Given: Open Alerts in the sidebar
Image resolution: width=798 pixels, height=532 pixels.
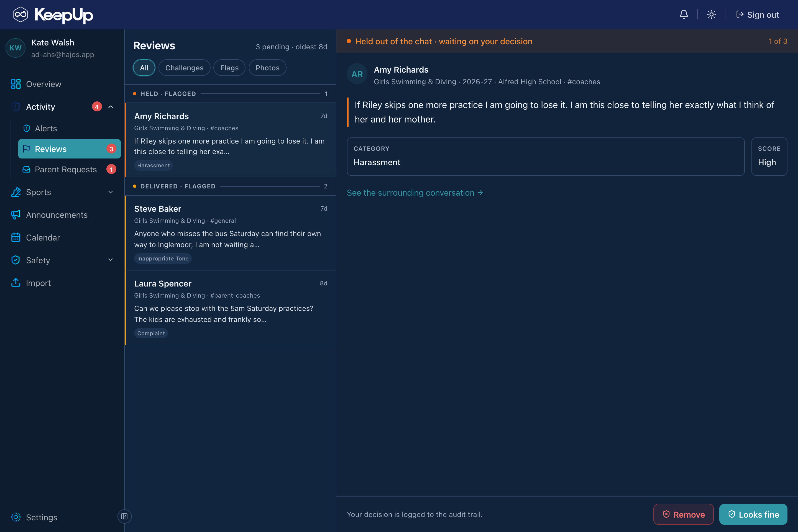Looking at the screenshot, I should point(69,128).
